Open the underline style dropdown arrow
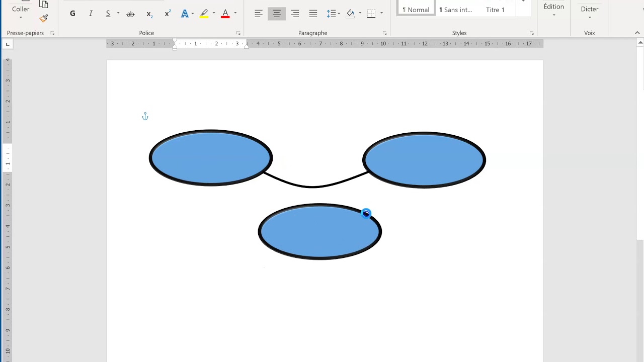This screenshot has width=644, height=362. 118,14
